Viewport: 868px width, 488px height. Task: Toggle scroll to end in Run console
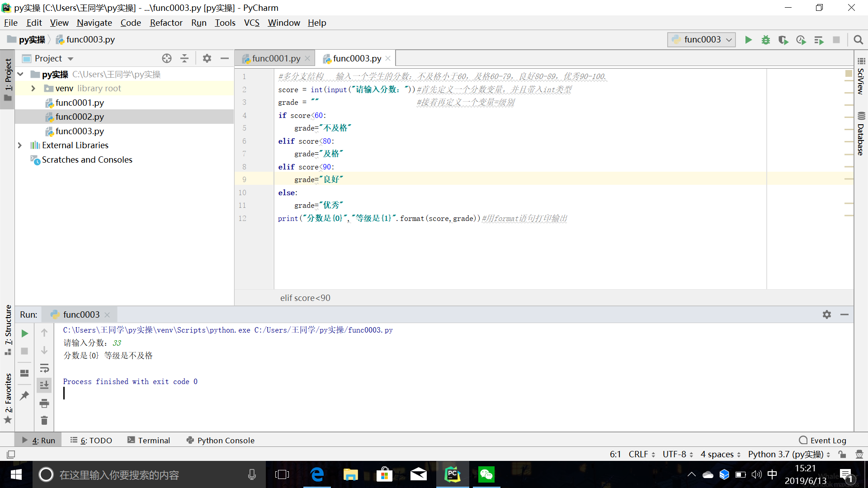click(44, 385)
